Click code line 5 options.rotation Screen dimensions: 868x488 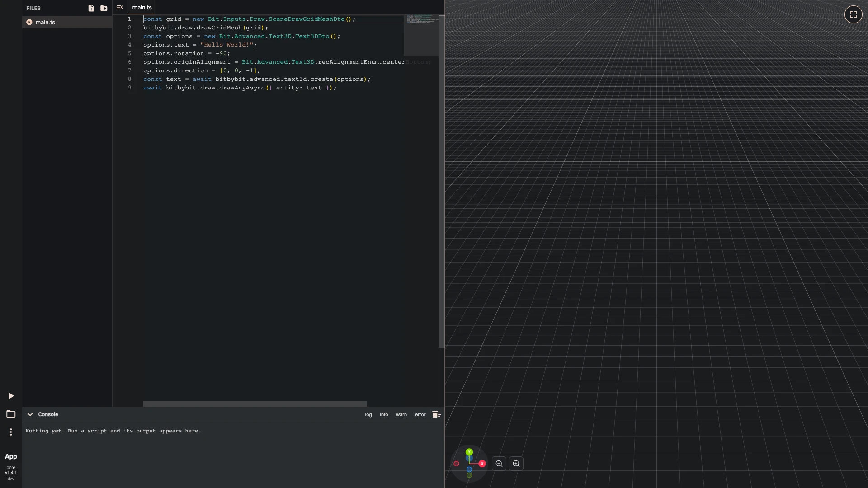click(187, 53)
